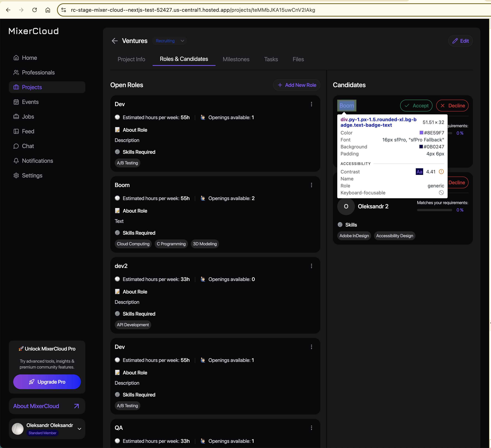Switch to the Milestones tab
This screenshot has height=448, width=491.
[236, 59]
